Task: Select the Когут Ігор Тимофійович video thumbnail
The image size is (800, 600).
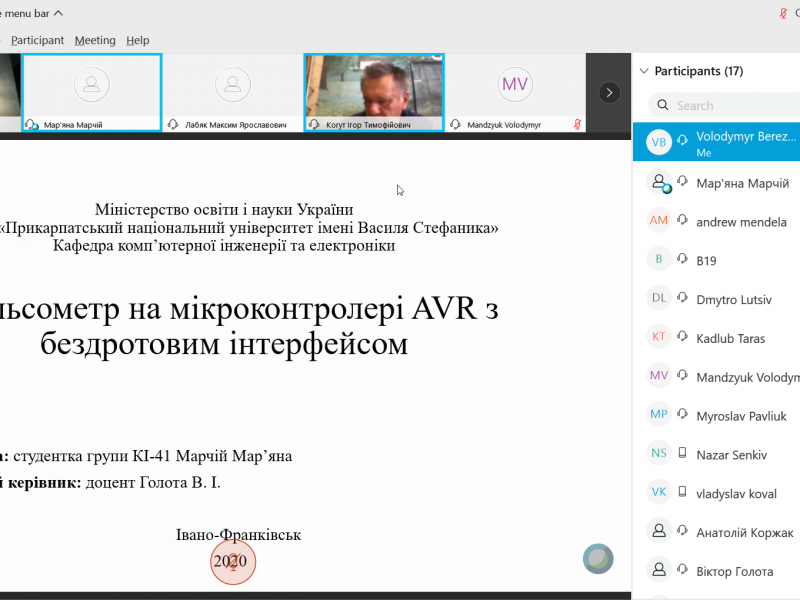Action: pos(373,91)
